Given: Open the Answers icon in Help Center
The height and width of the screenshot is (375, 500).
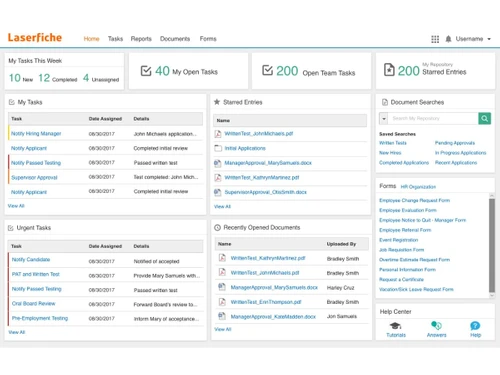Looking at the screenshot, I should pos(436,325).
